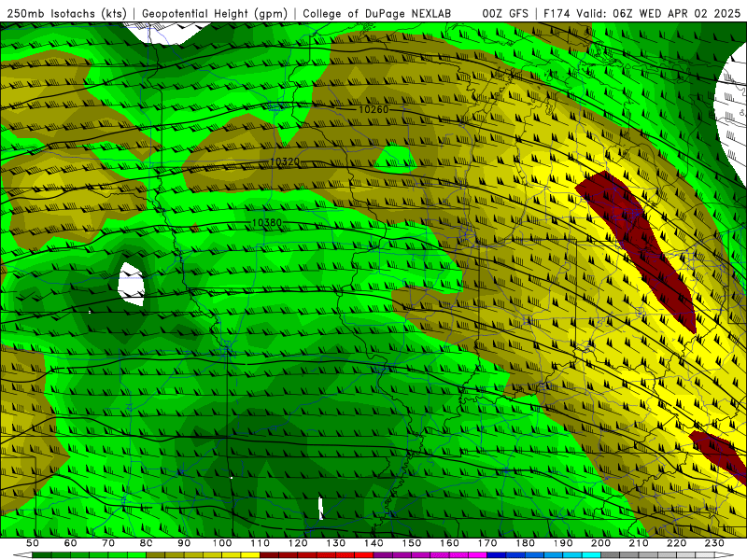Click the 210 value on the color scale
The width and height of the screenshot is (747, 560).
[639, 543]
